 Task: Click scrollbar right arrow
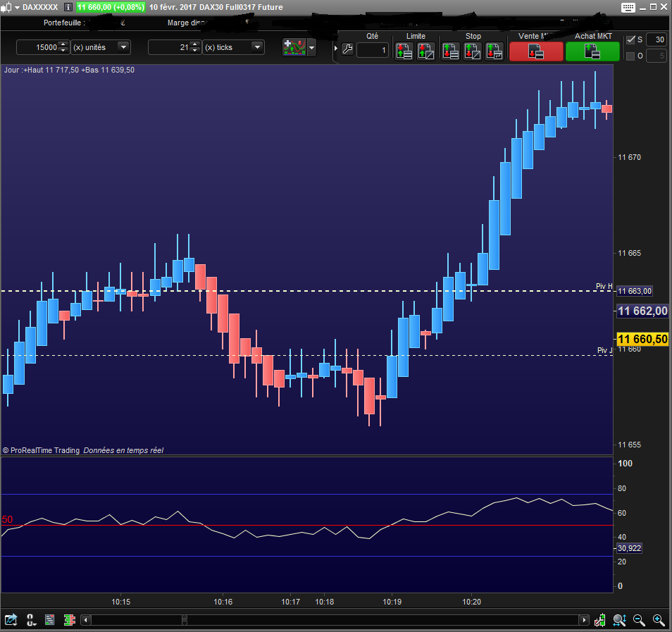pyautogui.click(x=584, y=620)
